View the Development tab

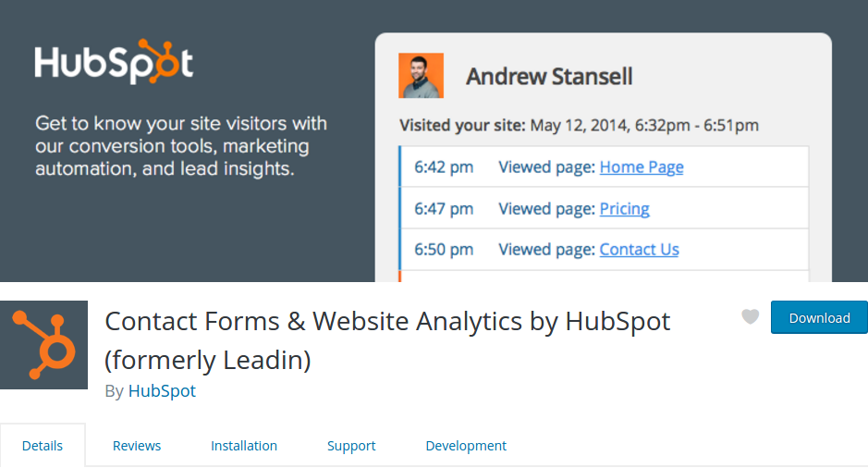[466, 446]
